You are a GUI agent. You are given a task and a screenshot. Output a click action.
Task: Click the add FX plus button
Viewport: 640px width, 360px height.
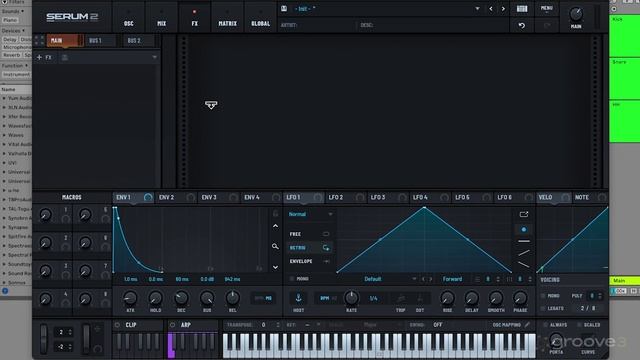tap(39, 58)
